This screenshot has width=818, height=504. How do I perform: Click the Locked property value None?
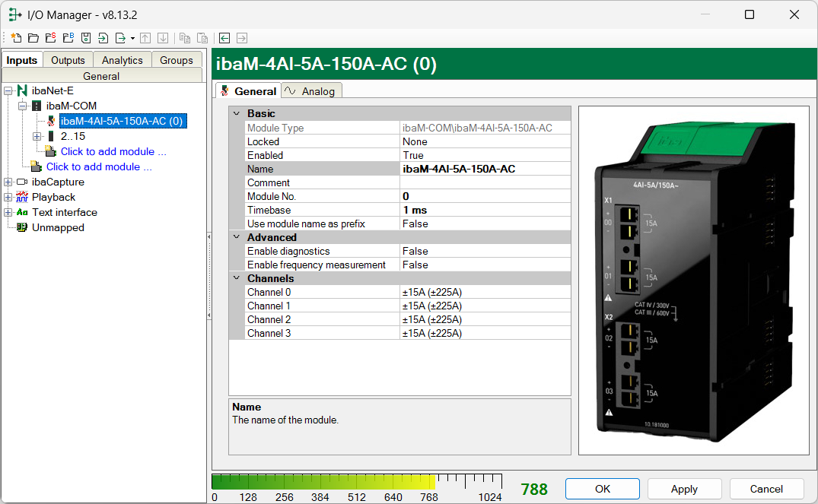coord(485,141)
